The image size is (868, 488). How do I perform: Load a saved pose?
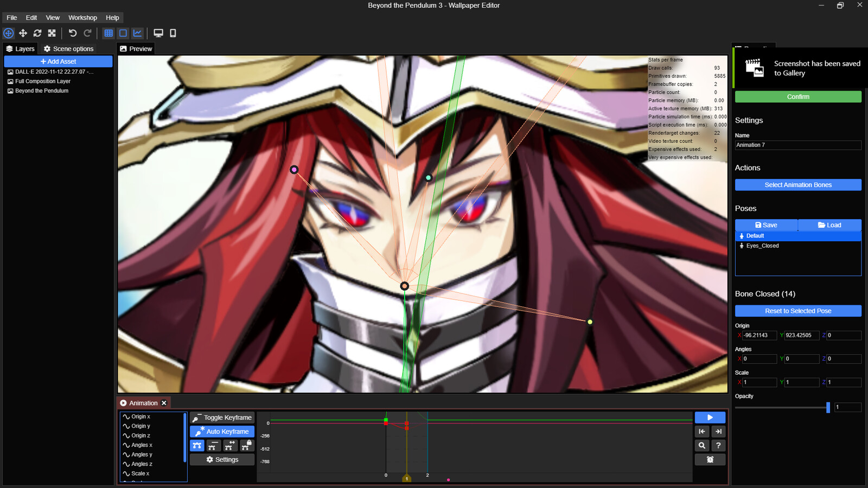coord(829,225)
